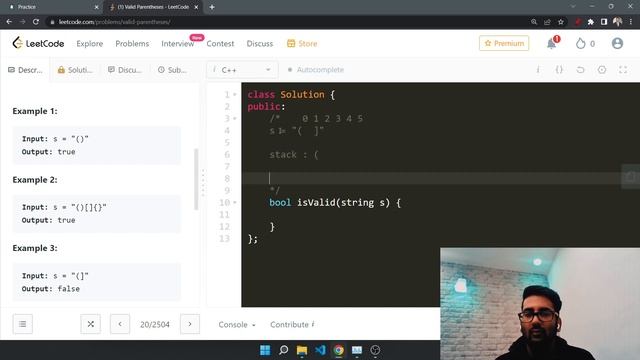Go to previous problem

120,324
